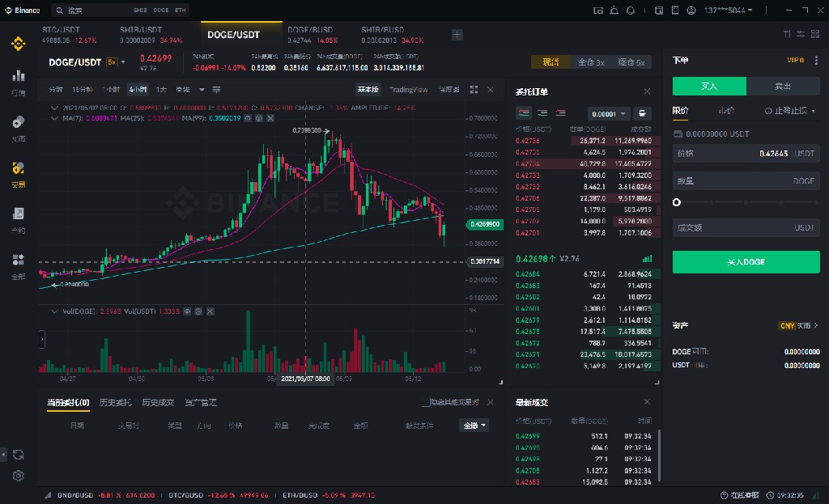Open the notification bell icon
Viewport: 829px width, 504px height.
(630, 10)
